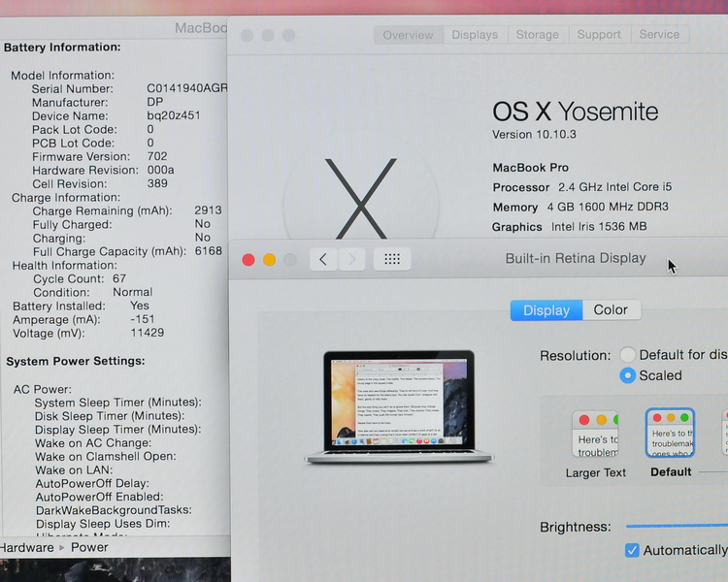
Task: Click the Display Sleep Uses Dim row
Action: point(103,524)
